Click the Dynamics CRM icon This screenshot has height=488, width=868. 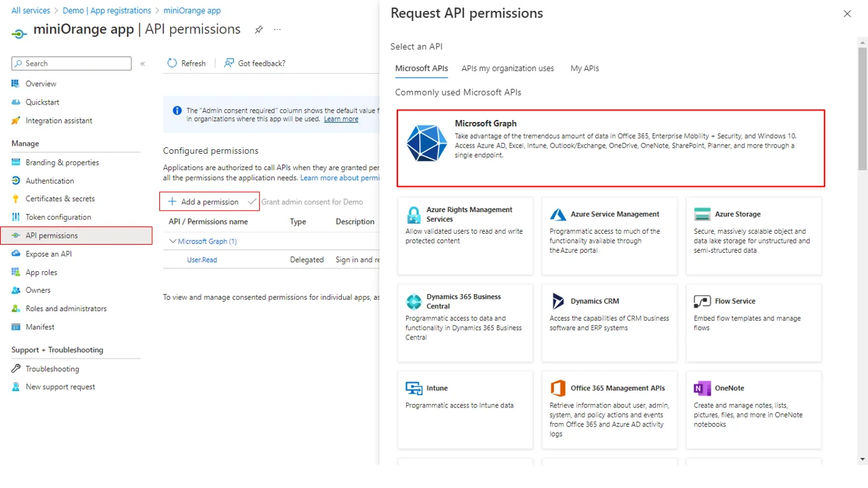pyautogui.click(x=558, y=301)
